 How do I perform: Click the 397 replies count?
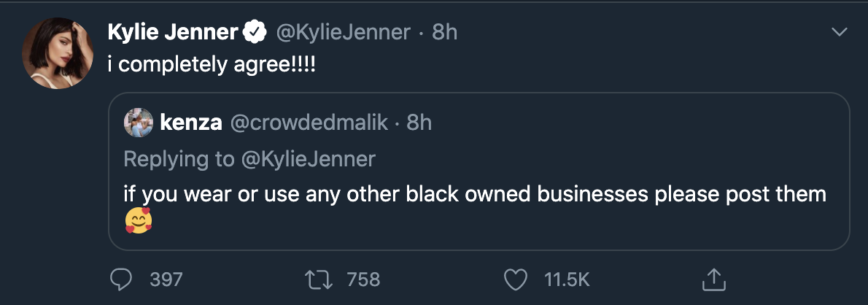pos(166,279)
